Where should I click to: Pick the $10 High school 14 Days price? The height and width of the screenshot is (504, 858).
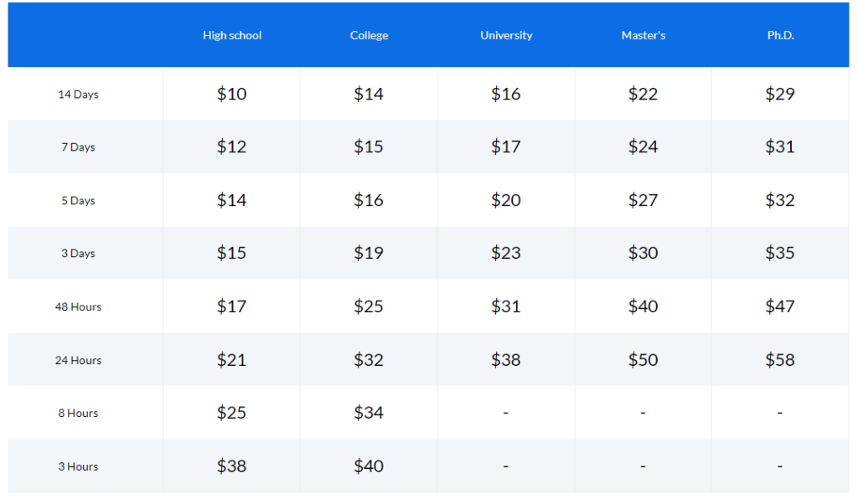(x=231, y=94)
